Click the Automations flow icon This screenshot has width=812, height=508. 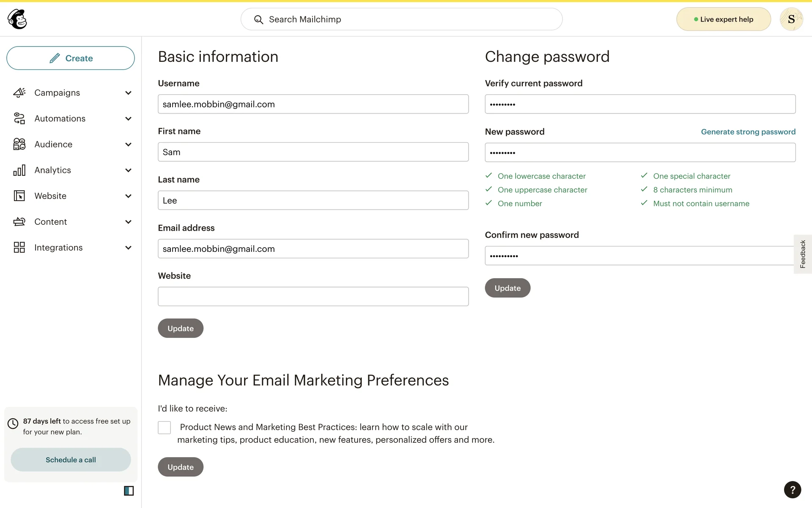pyautogui.click(x=19, y=119)
